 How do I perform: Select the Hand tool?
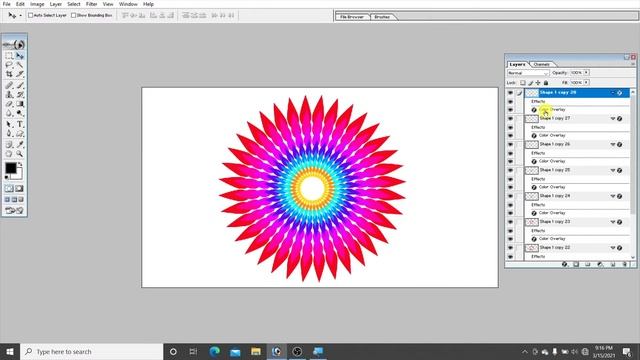[9, 154]
